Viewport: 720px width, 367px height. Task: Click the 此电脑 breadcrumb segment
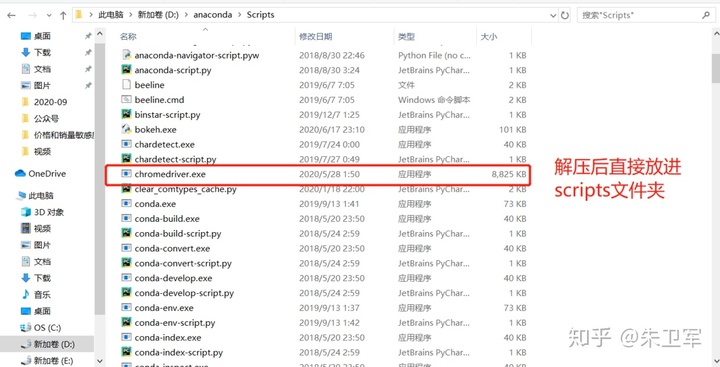(111, 15)
